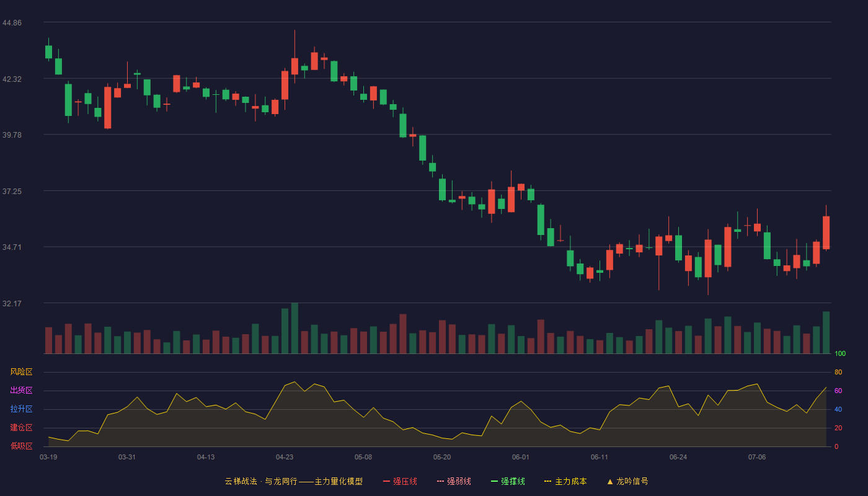Click the 34.71 price axis label
868x496 pixels.
[x=12, y=247]
